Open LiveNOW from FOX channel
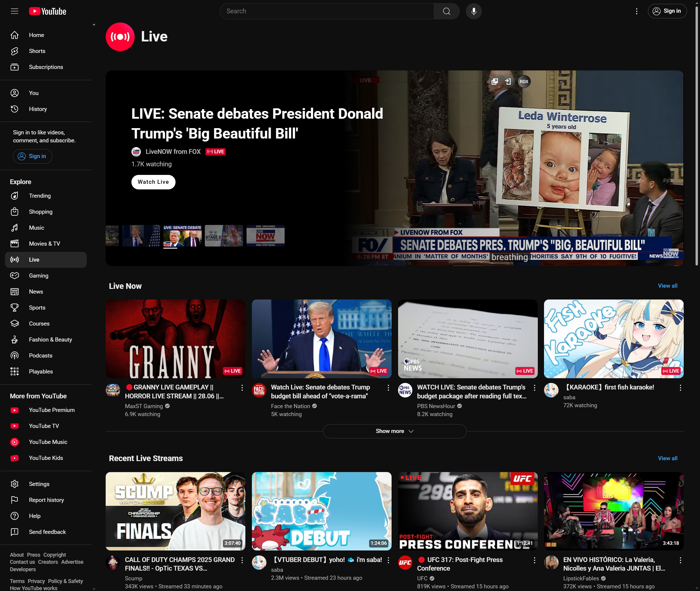 [x=173, y=152]
